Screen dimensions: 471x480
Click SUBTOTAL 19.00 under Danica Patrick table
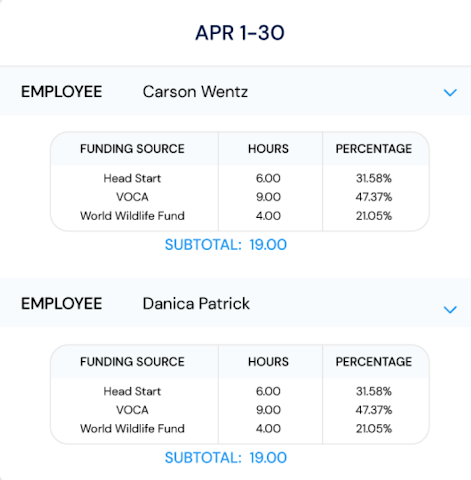226,458
